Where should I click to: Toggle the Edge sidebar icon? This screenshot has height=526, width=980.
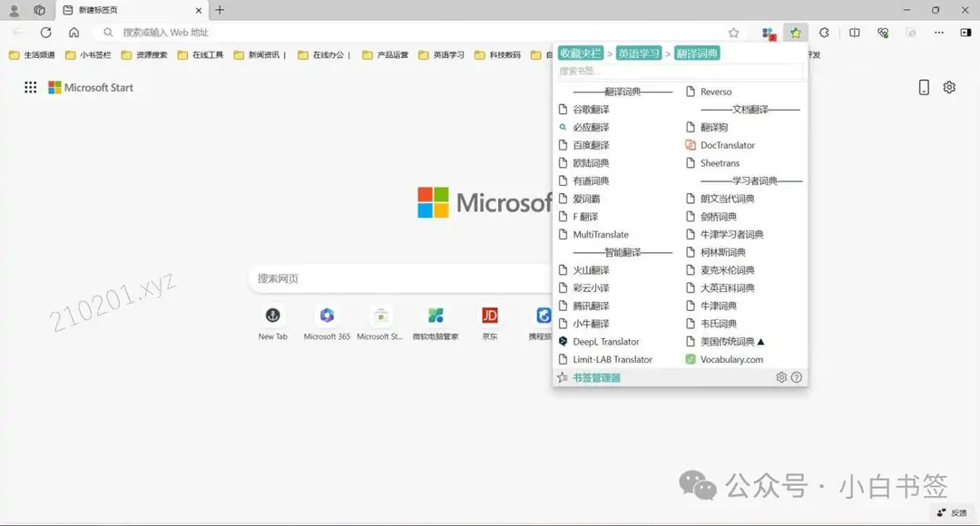[965, 33]
